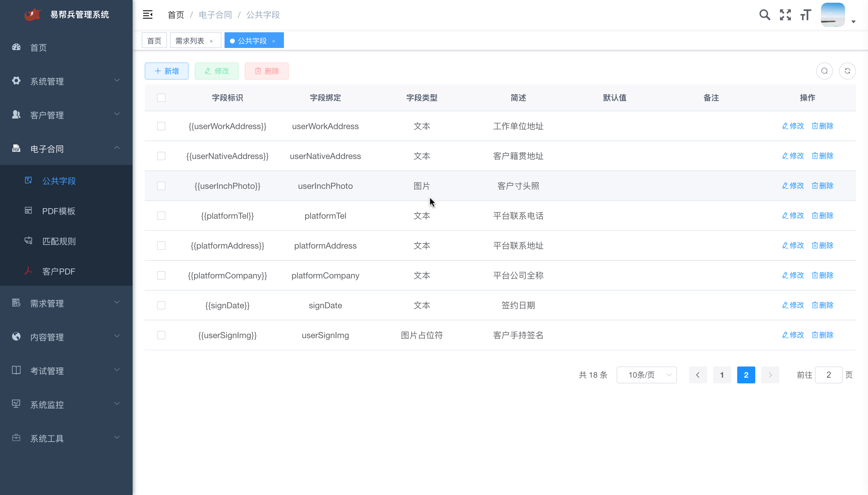This screenshot has width=868, height=495.
Task: Expand the 需求管理 sidebar menu
Action: [x=66, y=303]
